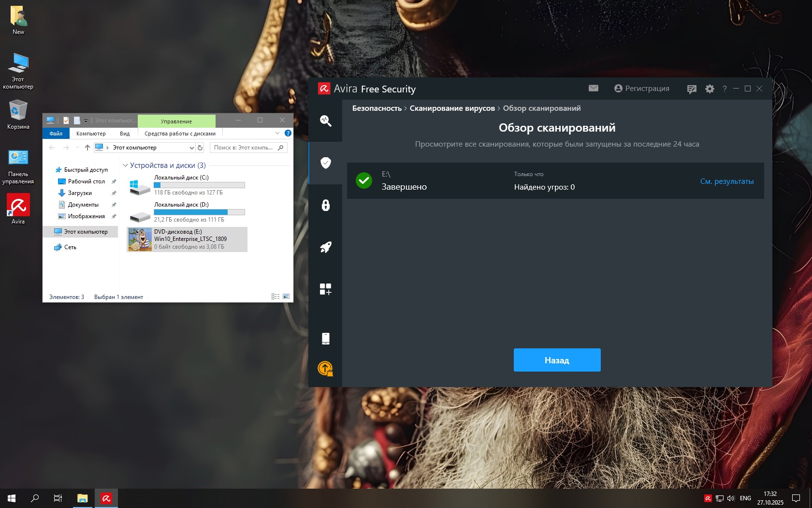812x508 pixels.
Task: Open Avira messages envelope icon
Action: pyautogui.click(x=594, y=89)
